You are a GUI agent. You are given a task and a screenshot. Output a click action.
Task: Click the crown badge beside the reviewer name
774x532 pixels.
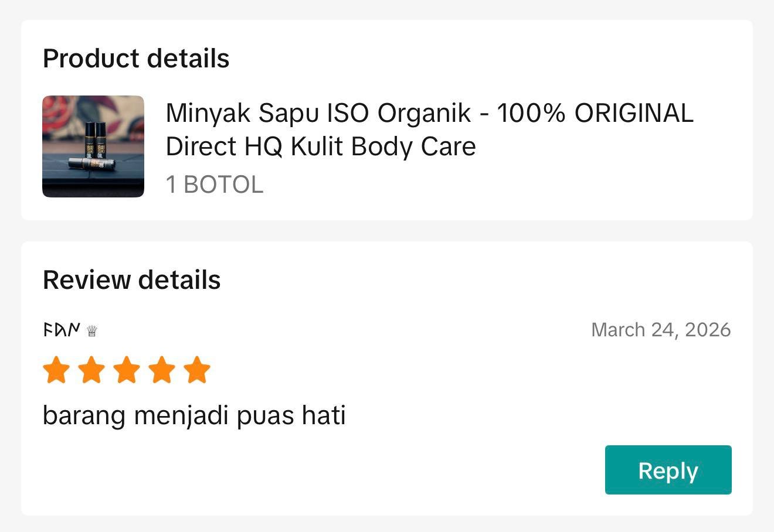[x=91, y=331]
